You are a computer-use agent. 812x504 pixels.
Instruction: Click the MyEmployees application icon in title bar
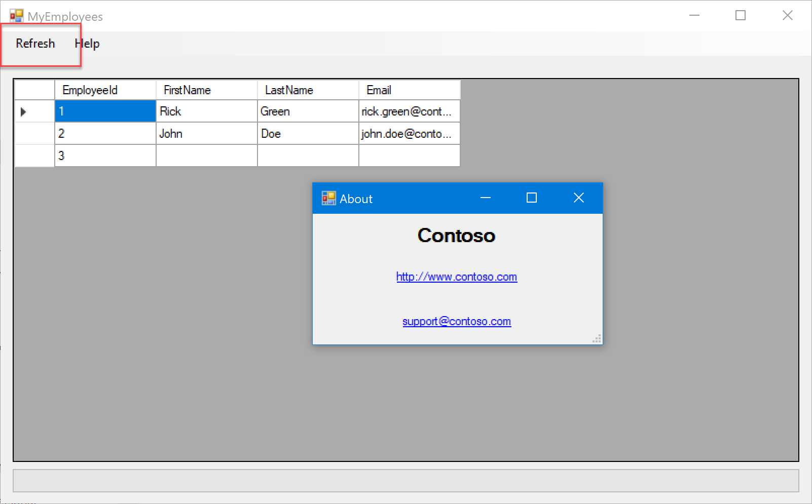point(17,15)
